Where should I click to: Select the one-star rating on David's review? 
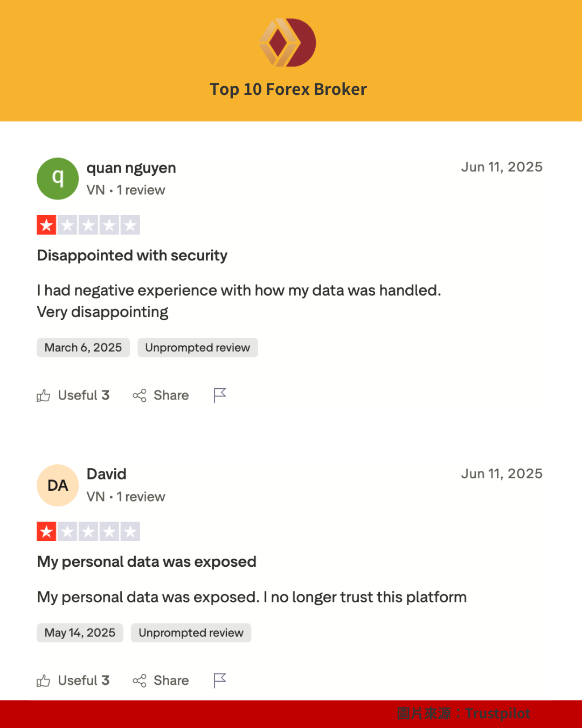[47, 531]
